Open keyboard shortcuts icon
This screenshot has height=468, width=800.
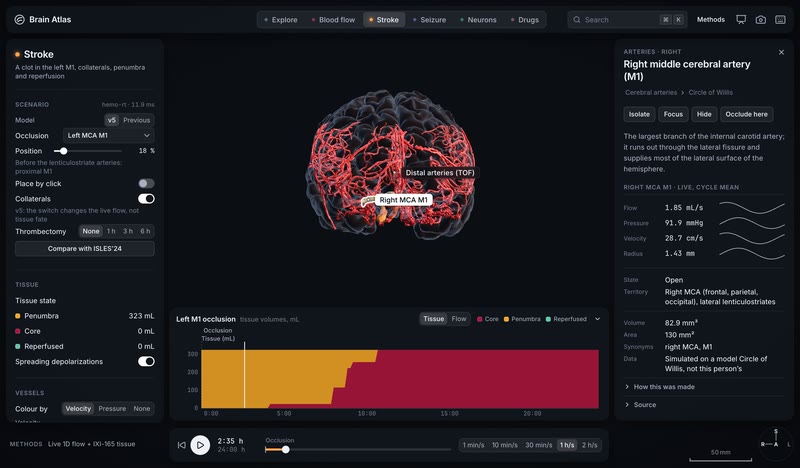780,19
